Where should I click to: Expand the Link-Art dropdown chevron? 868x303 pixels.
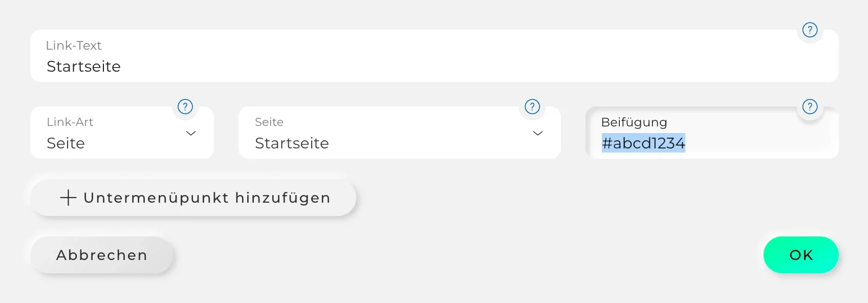(x=191, y=133)
